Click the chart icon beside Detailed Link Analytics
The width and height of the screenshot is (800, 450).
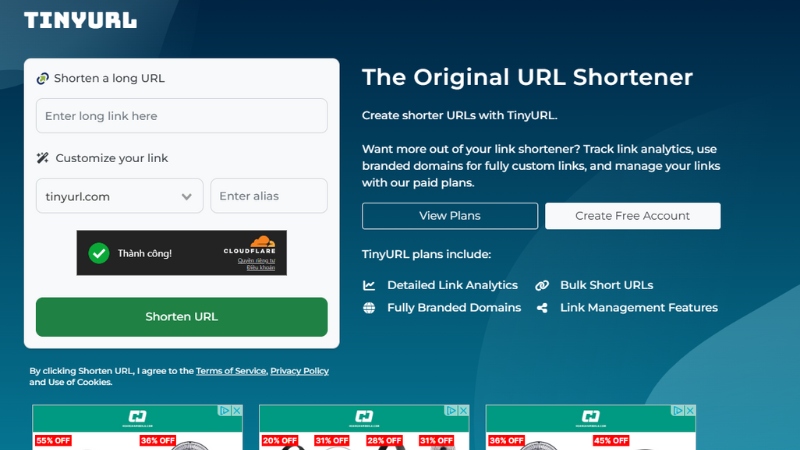click(369, 285)
